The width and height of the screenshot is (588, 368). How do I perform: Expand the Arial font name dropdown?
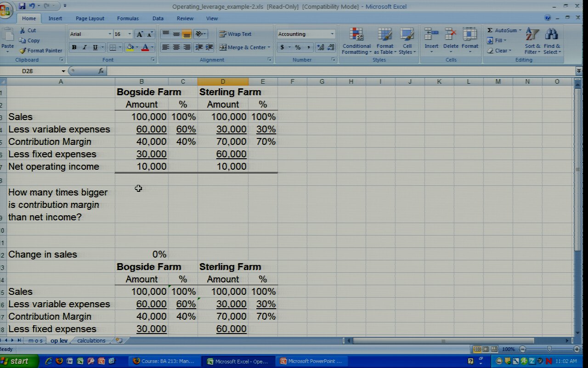110,34
